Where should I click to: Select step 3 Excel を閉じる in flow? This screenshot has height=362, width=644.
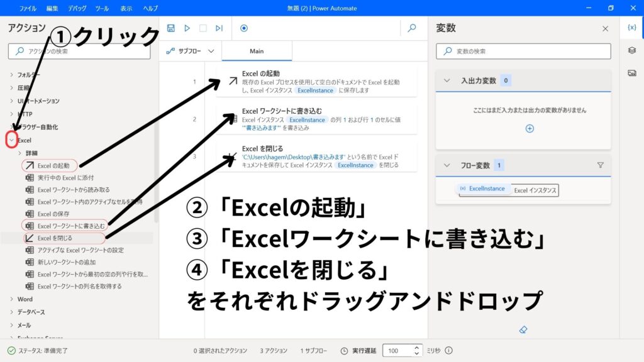[x=316, y=156]
